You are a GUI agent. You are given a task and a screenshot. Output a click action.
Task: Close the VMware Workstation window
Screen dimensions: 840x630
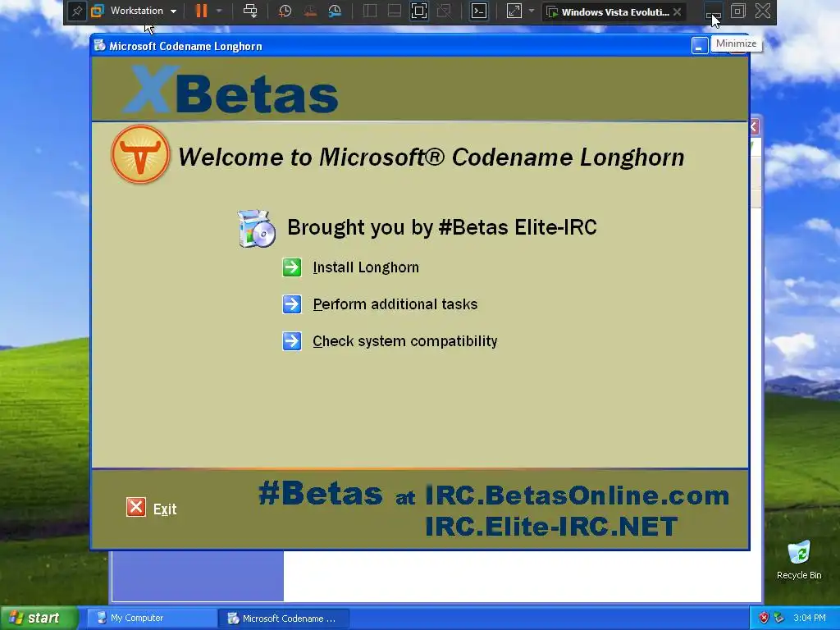[763, 11]
